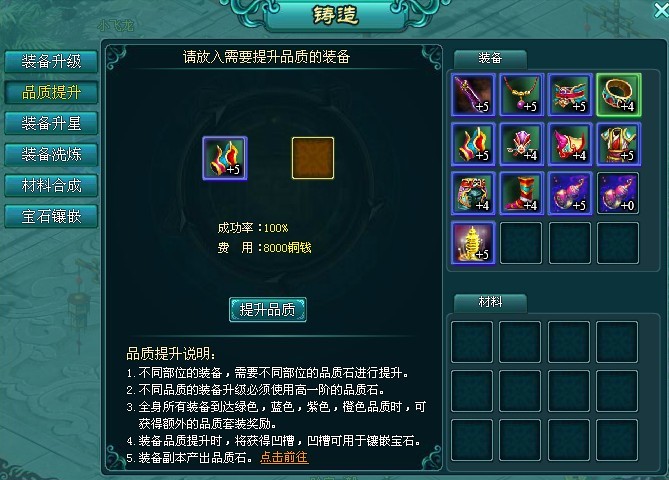Open the 装备升级 tab
669x480 pixels.
(x=51, y=61)
